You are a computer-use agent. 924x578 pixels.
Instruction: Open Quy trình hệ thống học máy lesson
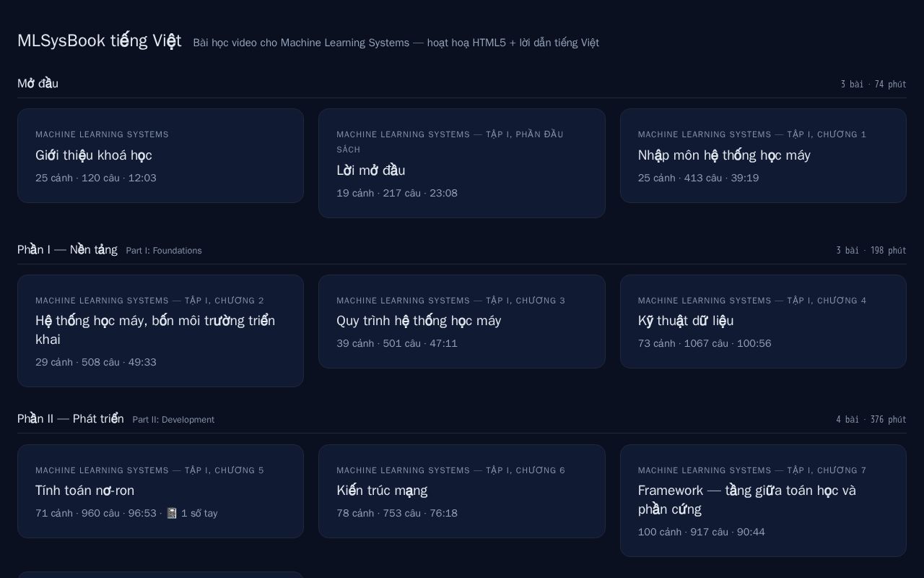point(461,322)
